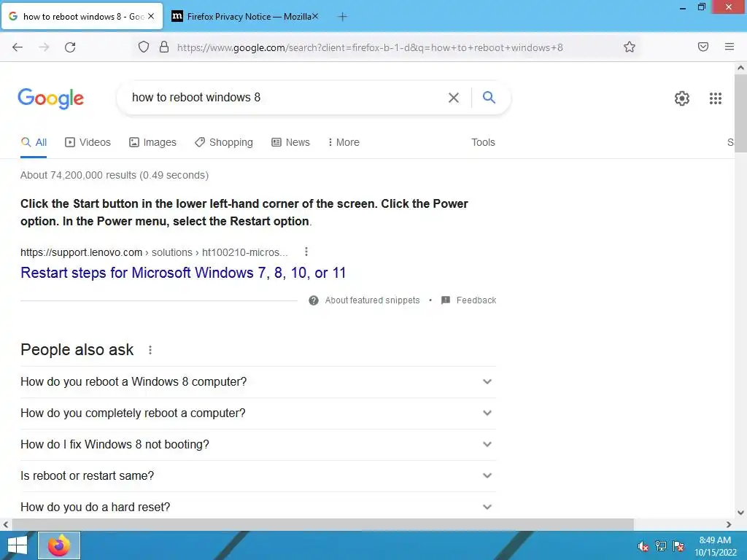The image size is (747, 560).
Task: Open the Google apps grid
Action: click(x=715, y=98)
